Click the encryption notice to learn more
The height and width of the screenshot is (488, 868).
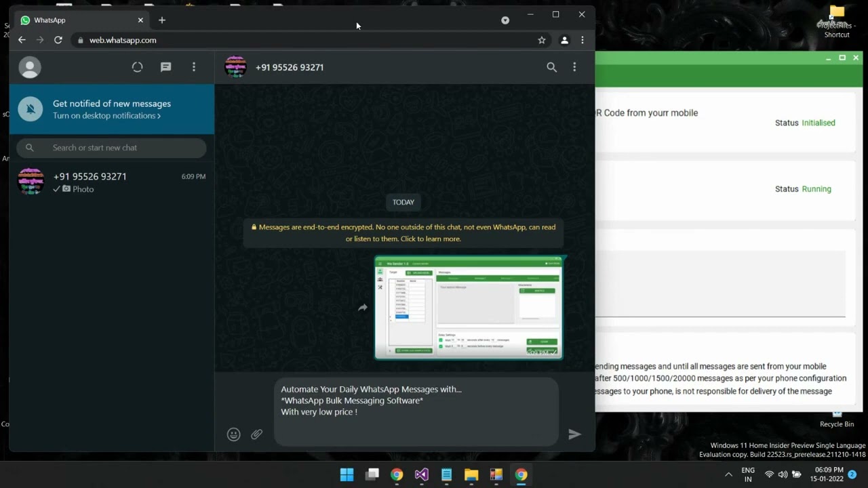[403, 232]
